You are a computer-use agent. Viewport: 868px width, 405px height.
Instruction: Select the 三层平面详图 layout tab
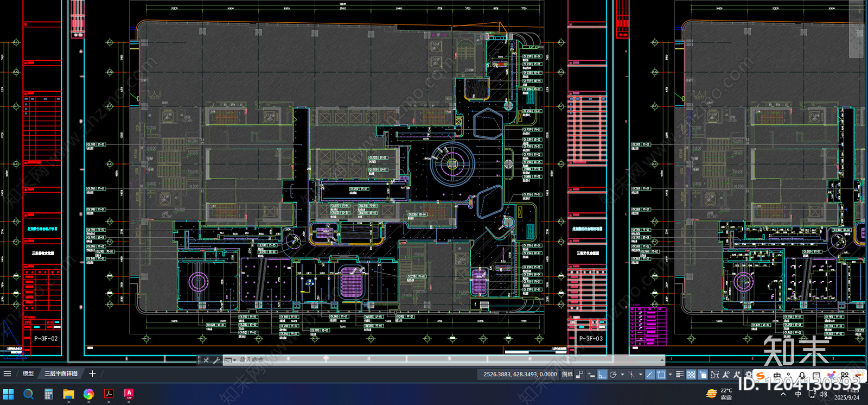61,374
